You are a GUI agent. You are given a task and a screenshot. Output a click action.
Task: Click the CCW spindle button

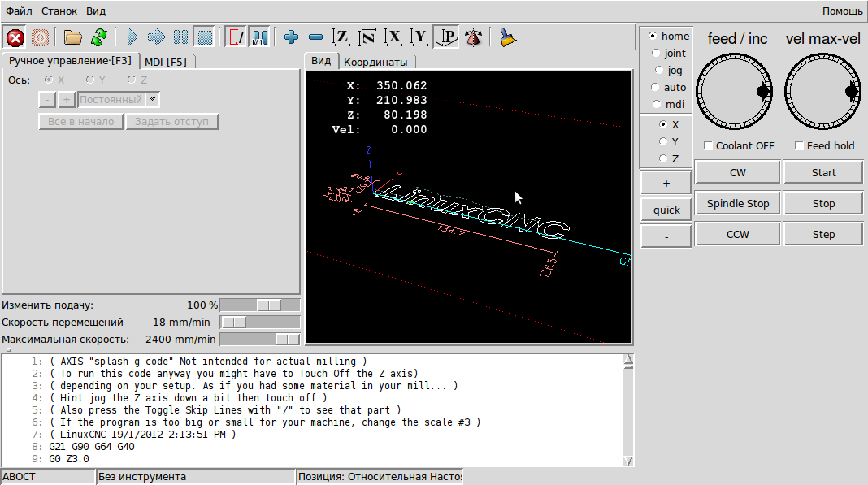(x=737, y=235)
